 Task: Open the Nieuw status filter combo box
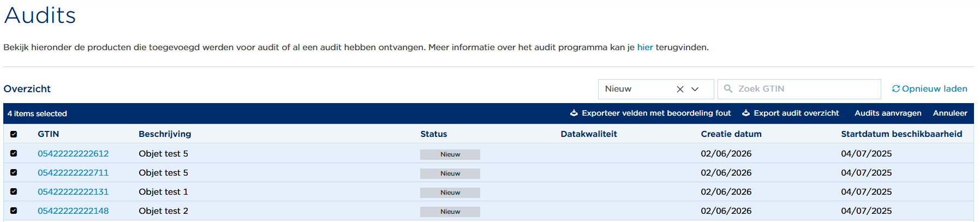tap(656, 89)
